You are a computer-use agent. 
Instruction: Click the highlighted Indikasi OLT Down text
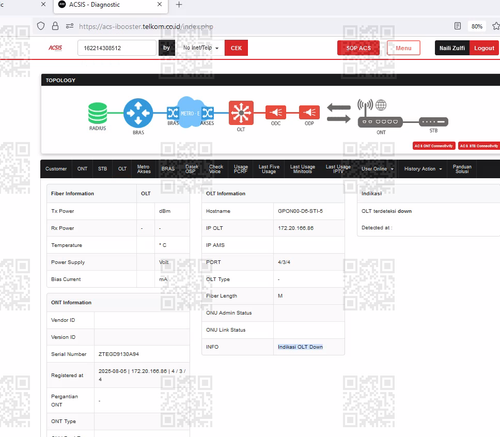click(x=300, y=347)
